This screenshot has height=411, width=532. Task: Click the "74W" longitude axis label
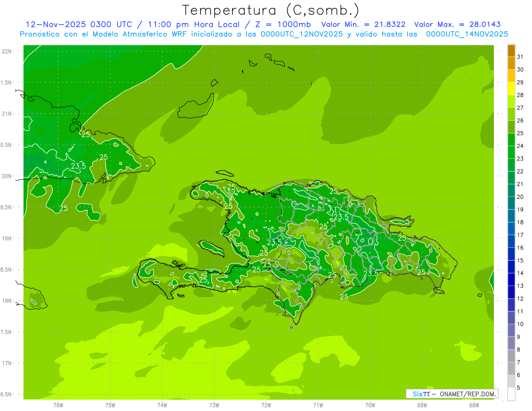(162, 405)
